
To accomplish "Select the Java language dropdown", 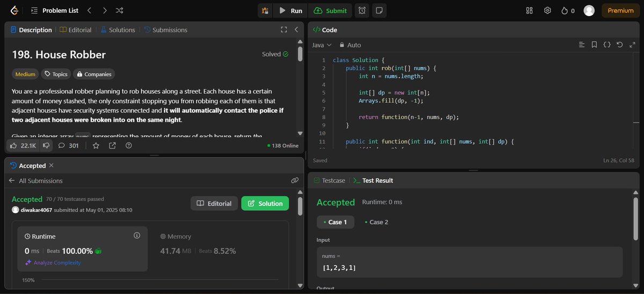I will [x=322, y=45].
